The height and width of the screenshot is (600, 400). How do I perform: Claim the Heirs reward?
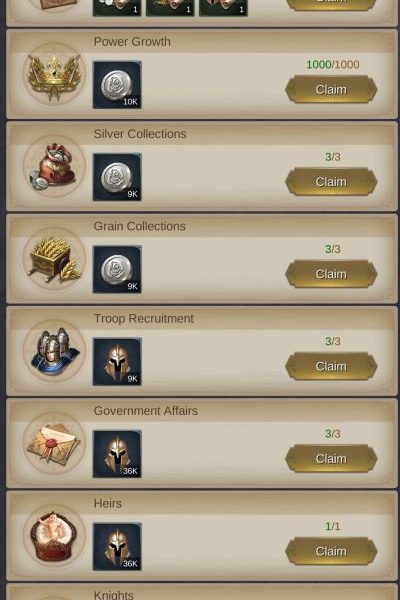(331, 551)
